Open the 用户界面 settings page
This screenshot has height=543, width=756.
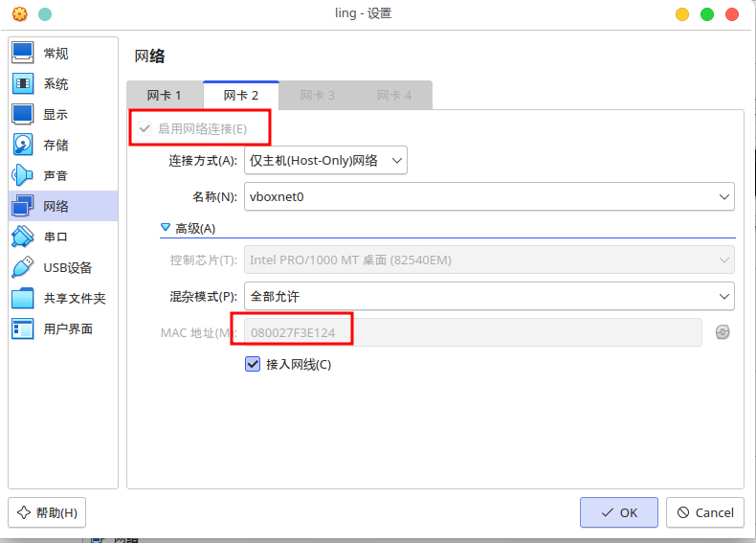tap(67, 329)
